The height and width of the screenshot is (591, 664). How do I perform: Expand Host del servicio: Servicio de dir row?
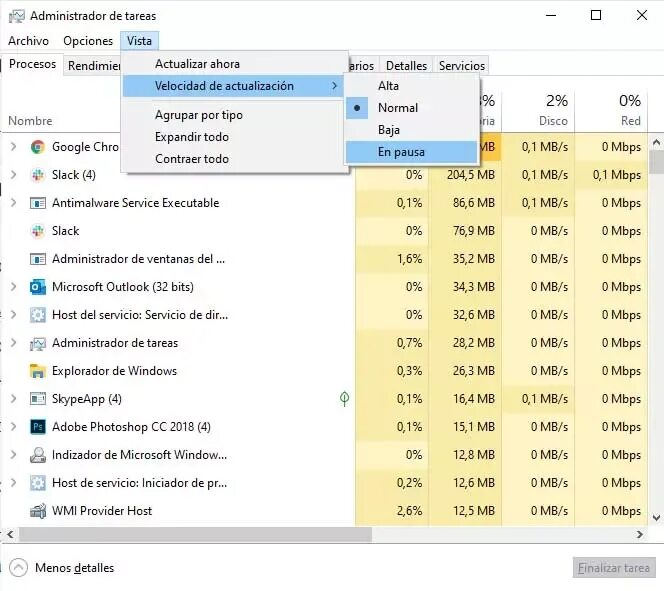14,315
